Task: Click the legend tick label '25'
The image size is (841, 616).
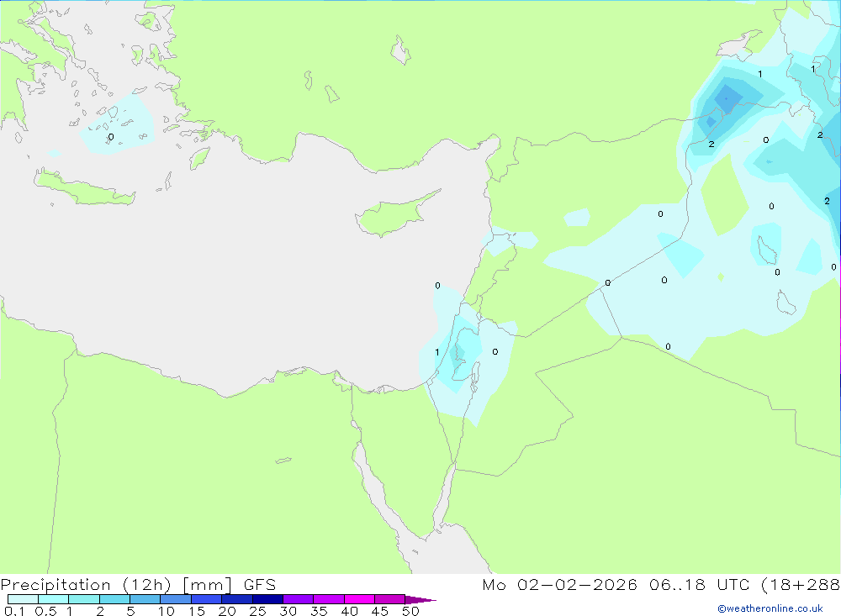Action: (257, 611)
